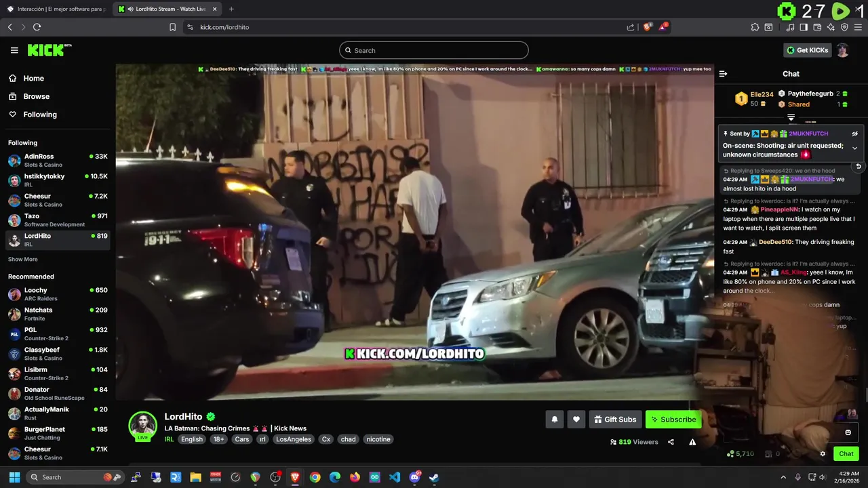Open Steam from the taskbar

tap(434, 477)
